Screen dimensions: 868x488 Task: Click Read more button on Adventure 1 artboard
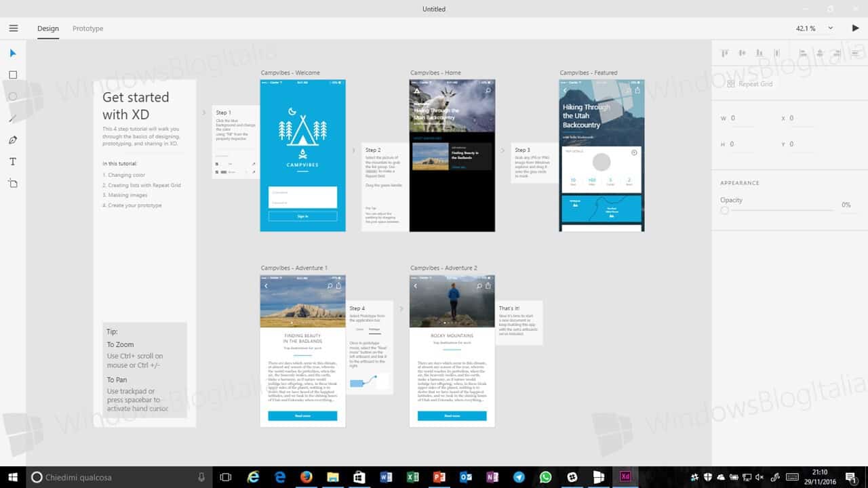click(x=302, y=415)
